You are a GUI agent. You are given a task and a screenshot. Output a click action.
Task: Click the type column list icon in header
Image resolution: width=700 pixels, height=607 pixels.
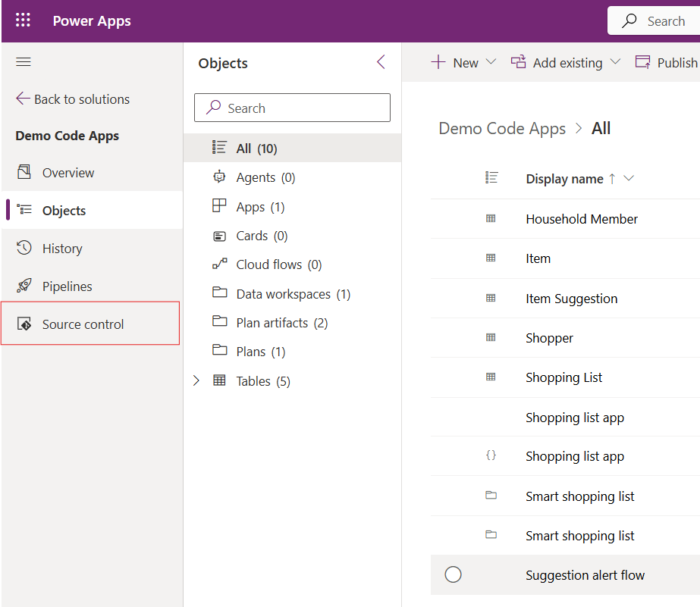491,177
